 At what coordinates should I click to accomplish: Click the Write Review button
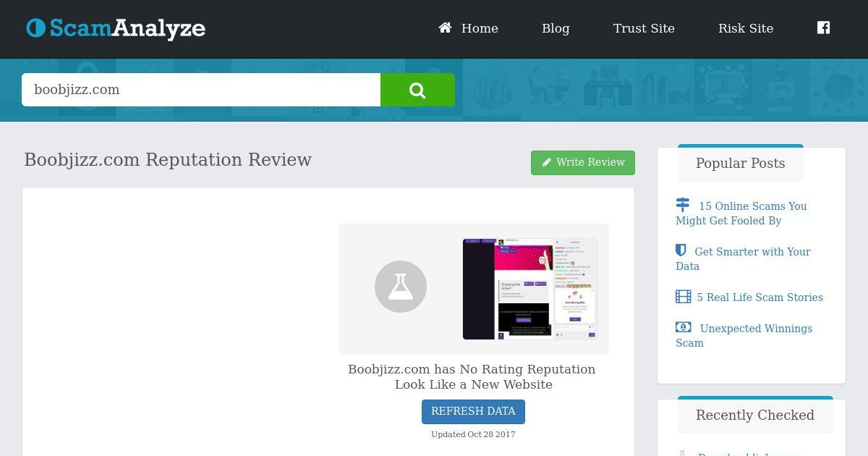[x=583, y=163]
